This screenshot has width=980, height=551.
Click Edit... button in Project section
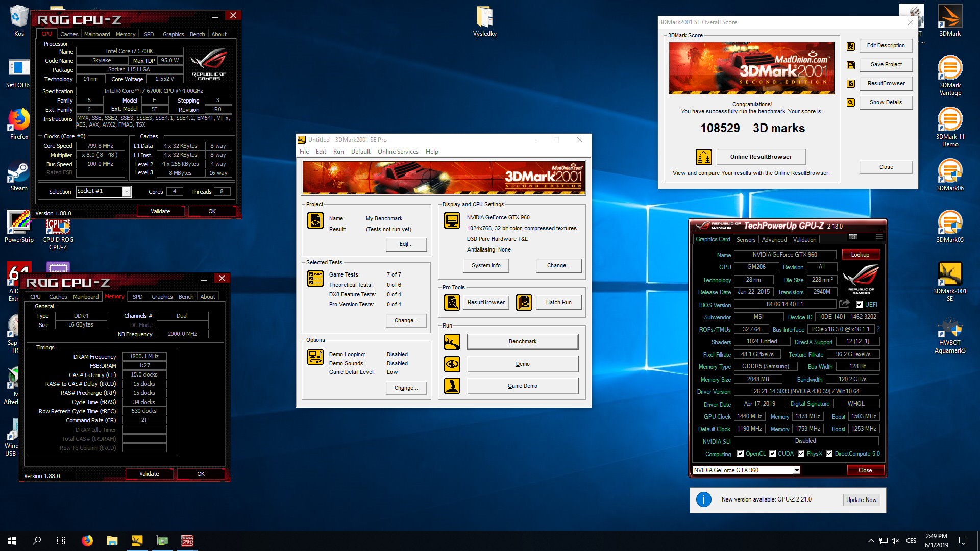[406, 244]
